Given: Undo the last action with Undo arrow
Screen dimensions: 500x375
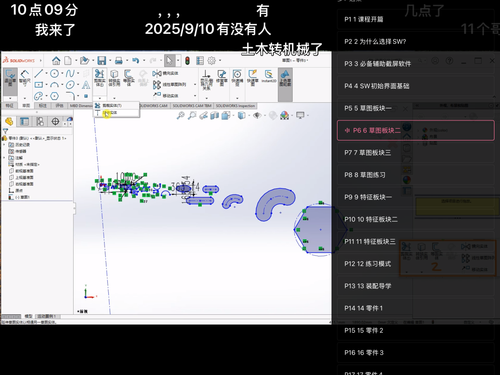Looking at the screenshot, I should [135, 61].
